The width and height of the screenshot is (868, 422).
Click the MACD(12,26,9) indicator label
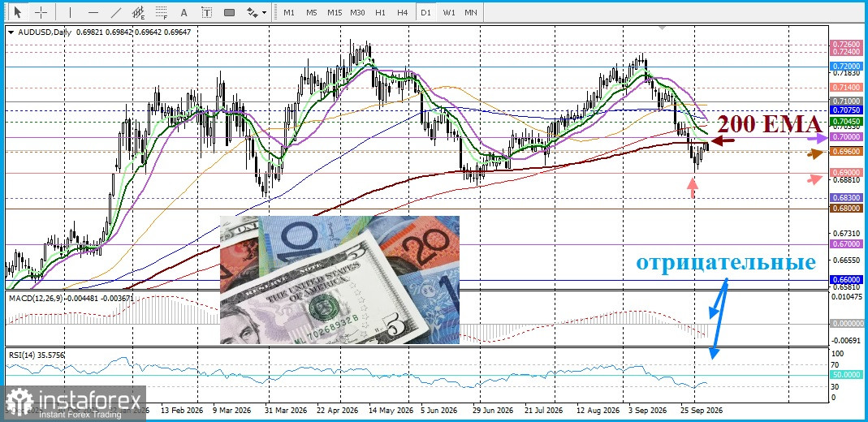point(35,298)
